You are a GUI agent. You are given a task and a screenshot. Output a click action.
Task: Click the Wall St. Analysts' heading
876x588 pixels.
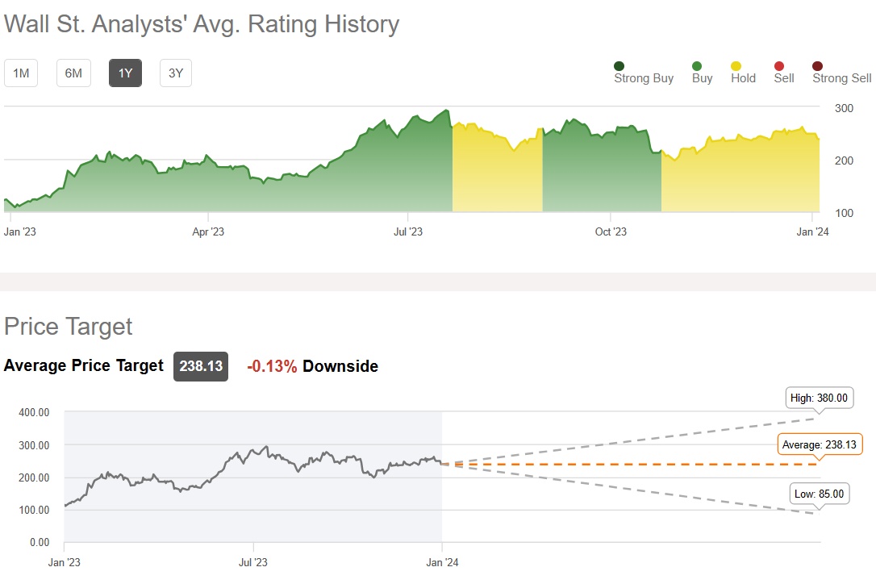pyautogui.click(x=202, y=24)
